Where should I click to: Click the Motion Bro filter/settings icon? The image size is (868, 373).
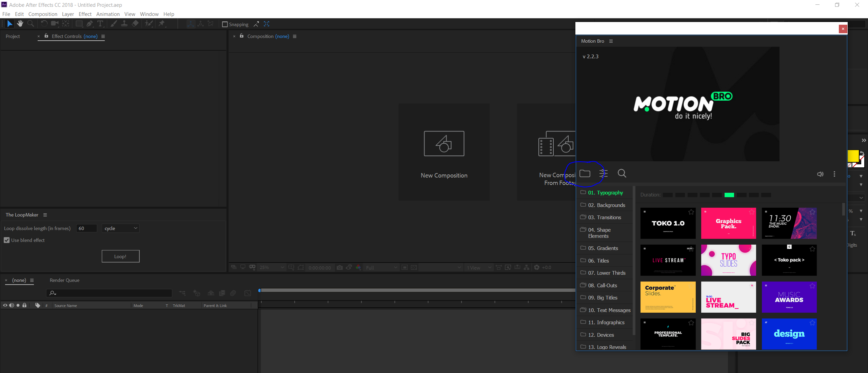pos(604,173)
